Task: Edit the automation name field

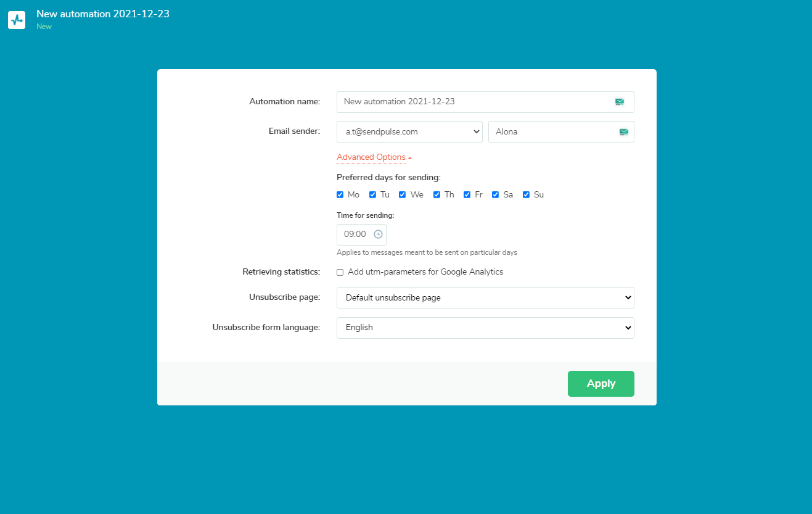Action: pyautogui.click(x=475, y=101)
